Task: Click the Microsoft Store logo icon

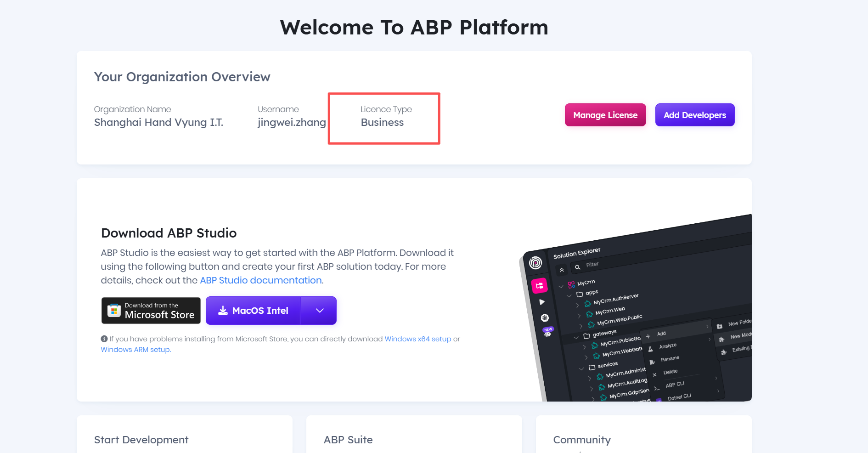Action: coord(114,311)
